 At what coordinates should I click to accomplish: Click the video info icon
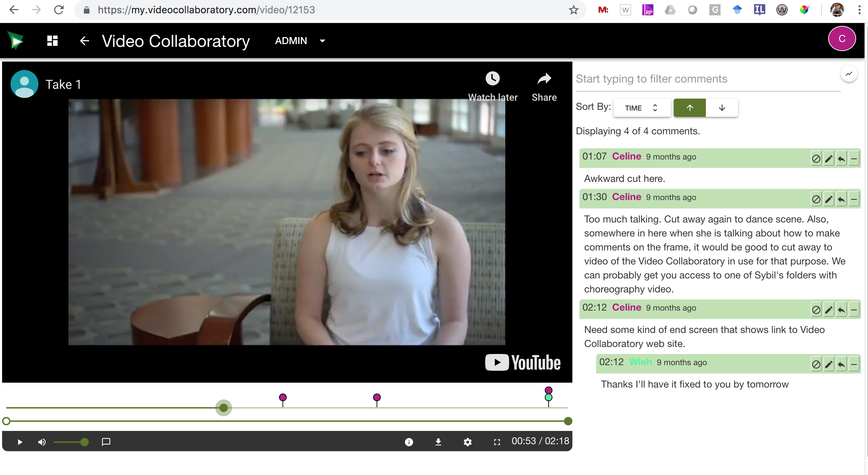[409, 442]
